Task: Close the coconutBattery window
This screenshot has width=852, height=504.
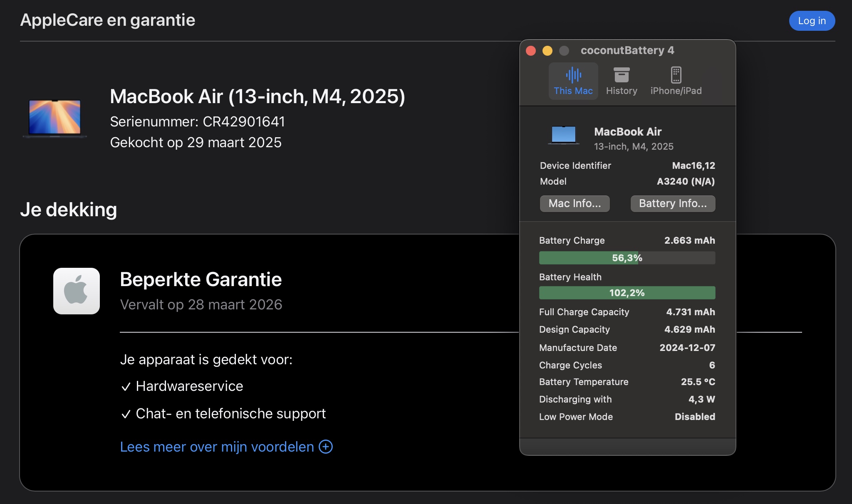Action: [531, 51]
